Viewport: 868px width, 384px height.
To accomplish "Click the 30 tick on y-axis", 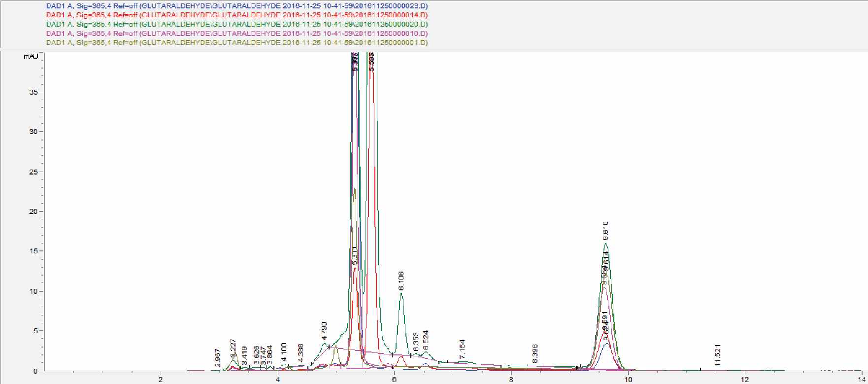I will [x=33, y=132].
